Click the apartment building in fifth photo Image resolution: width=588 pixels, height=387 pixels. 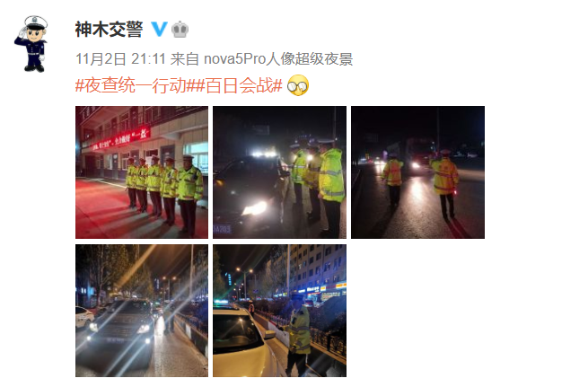319,268
